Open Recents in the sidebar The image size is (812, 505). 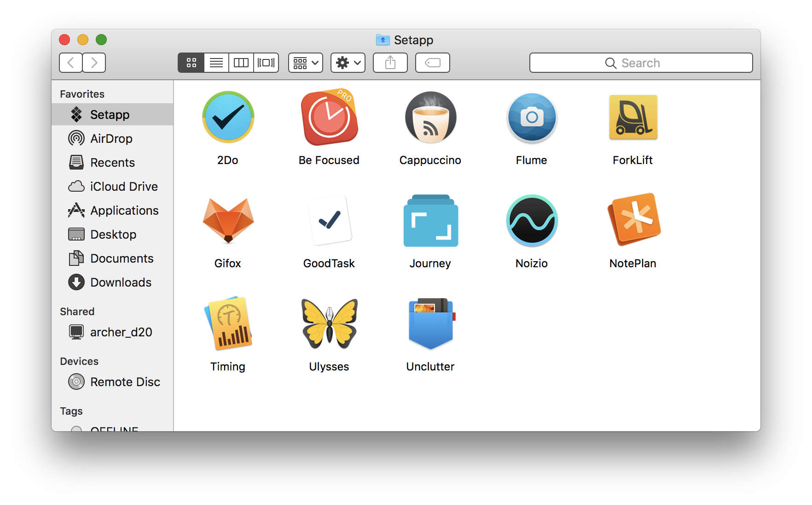[112, 162]
